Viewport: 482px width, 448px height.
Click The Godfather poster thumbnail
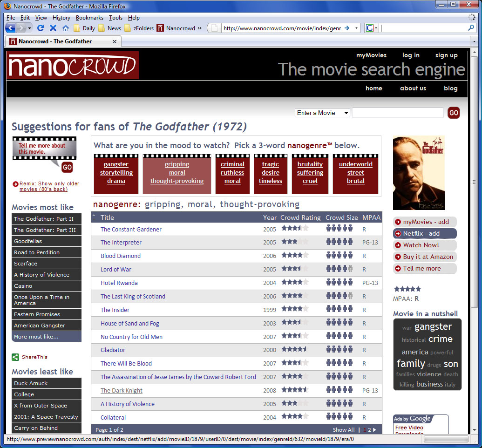pyautogui.click(x=419, y=173)
